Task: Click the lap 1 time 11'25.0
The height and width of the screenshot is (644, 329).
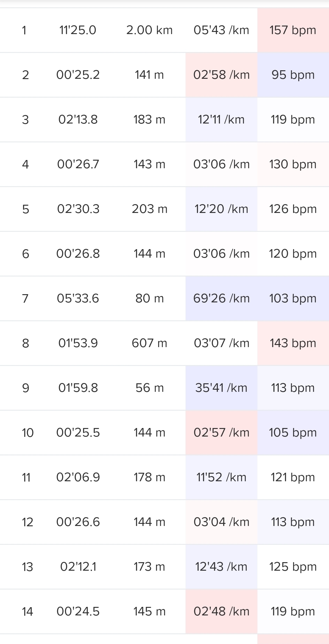Action: pyautogui.click(x=78, y=30)
